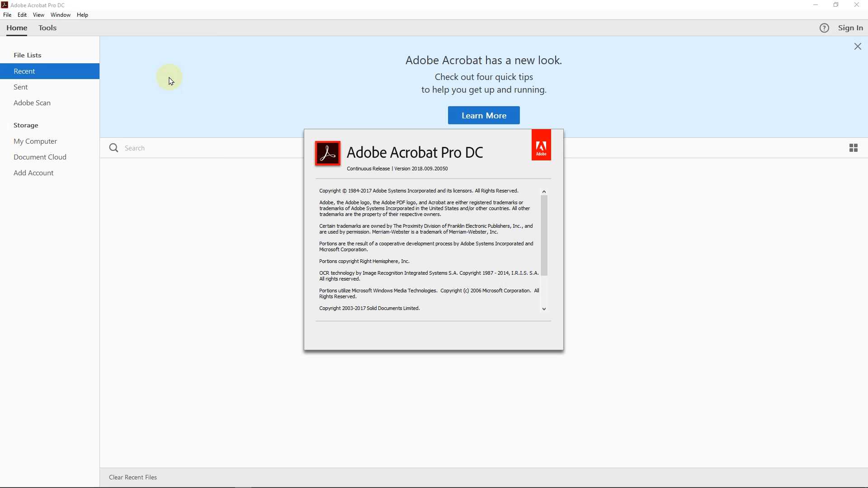Click the Help question mark icon
868x488 pixels.
[824, 28]
